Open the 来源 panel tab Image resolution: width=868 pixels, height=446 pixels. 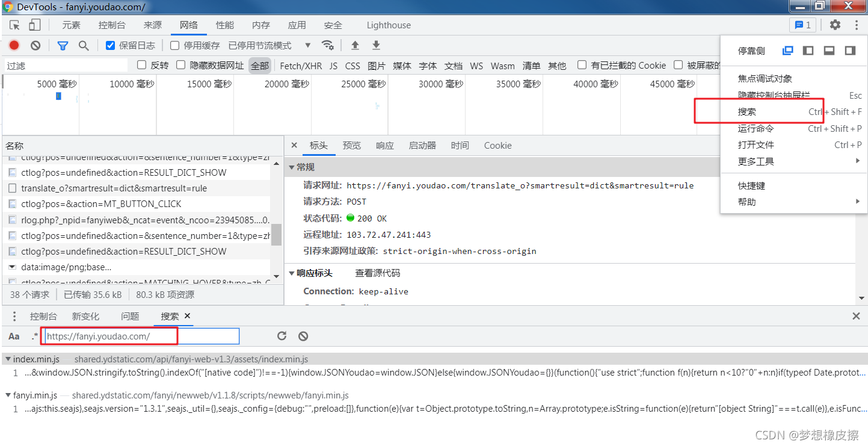(x=153, y=25)
